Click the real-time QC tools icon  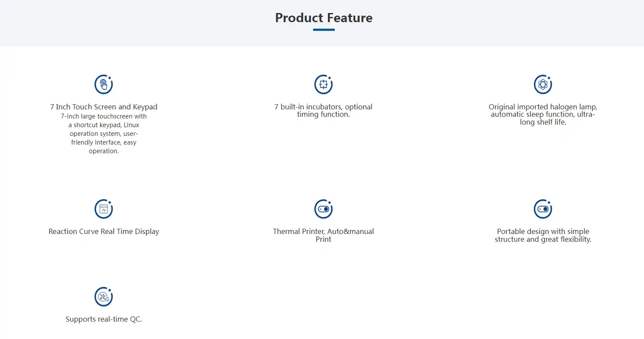point(104,297)
